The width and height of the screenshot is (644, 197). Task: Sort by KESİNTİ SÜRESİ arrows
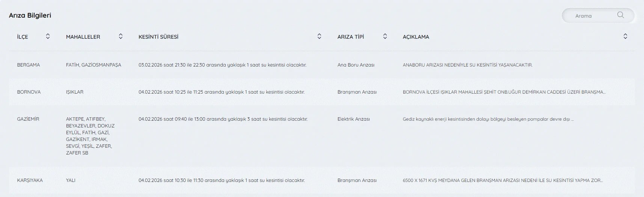point(319,36)
